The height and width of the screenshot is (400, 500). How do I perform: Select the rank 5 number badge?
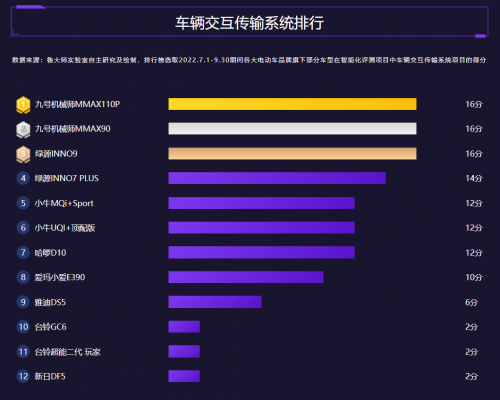pyautogui.click(x=23, y=203)
